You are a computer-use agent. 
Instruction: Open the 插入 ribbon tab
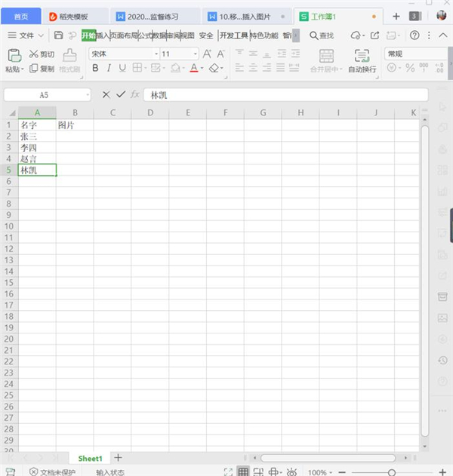tap(103, 35)
